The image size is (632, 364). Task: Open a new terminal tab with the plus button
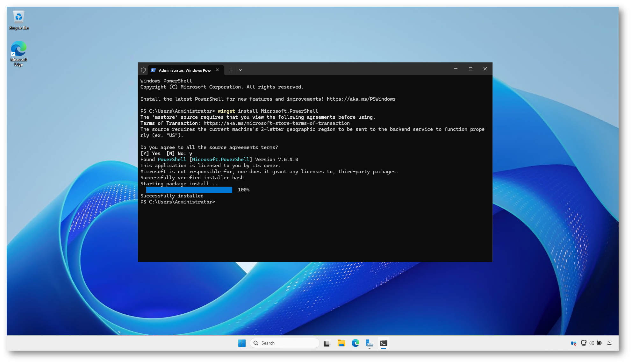[231, 70]
